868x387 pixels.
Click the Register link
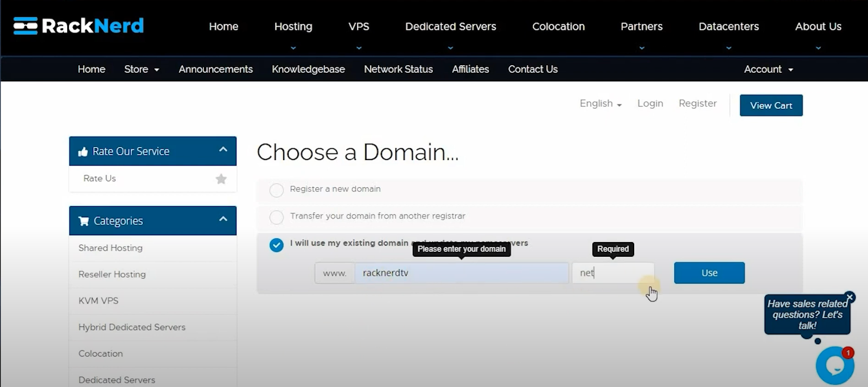(698, 103)
